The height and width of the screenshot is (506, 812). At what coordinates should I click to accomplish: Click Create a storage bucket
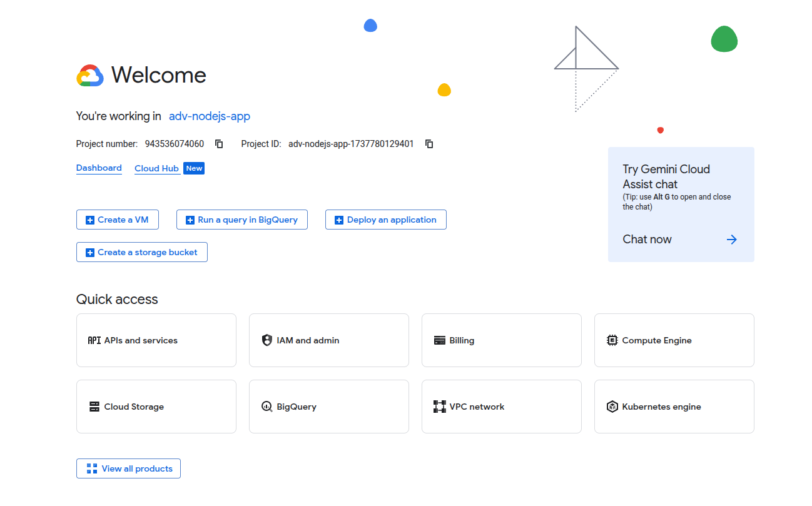(x=141, y=252)
